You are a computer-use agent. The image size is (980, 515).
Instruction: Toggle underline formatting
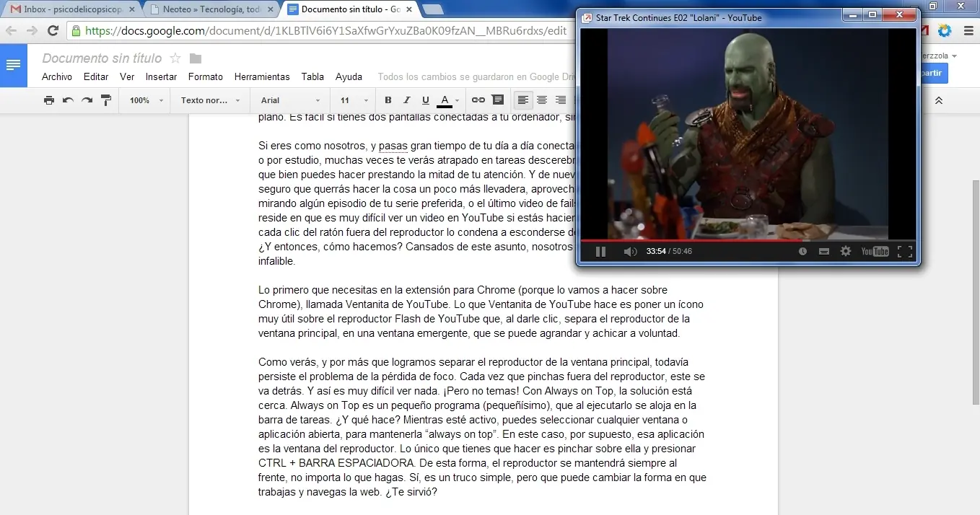pyautogui.click(x=426, y=100)
